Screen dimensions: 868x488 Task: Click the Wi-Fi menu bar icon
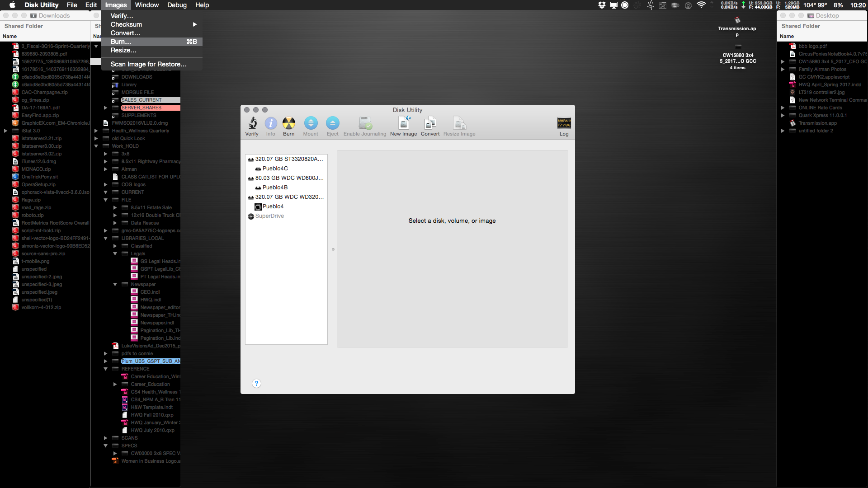701,5
